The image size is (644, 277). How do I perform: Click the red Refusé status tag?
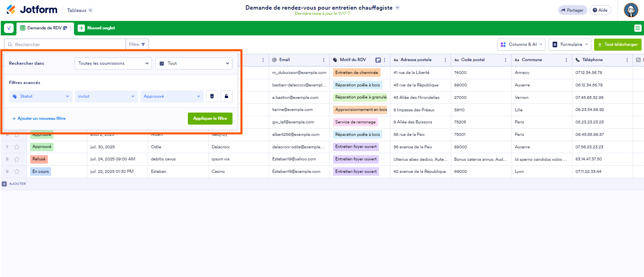pyautogui.click(x=39, y=159)
